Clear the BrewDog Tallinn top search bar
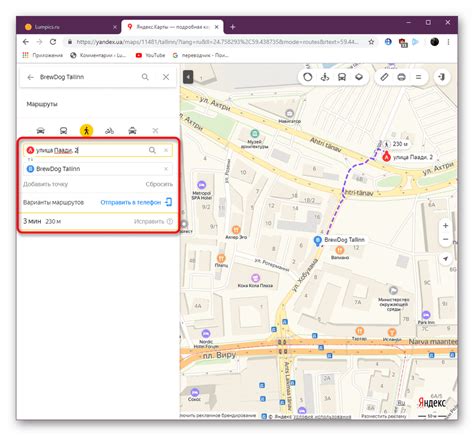The width and height of the screenshot is (474, 436). click(x=166, y=77)
